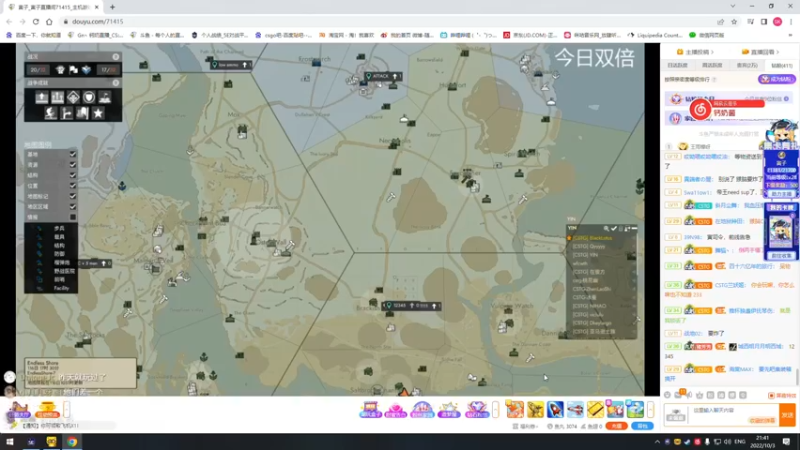Select the diamond-shaped war-goal icon
This screenshot has height=450, width=800.
pyautogui.click(x=73, y=97)
